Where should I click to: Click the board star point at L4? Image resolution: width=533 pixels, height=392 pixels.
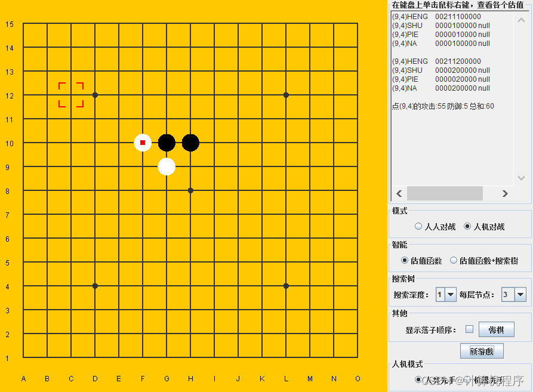[286, 286]
